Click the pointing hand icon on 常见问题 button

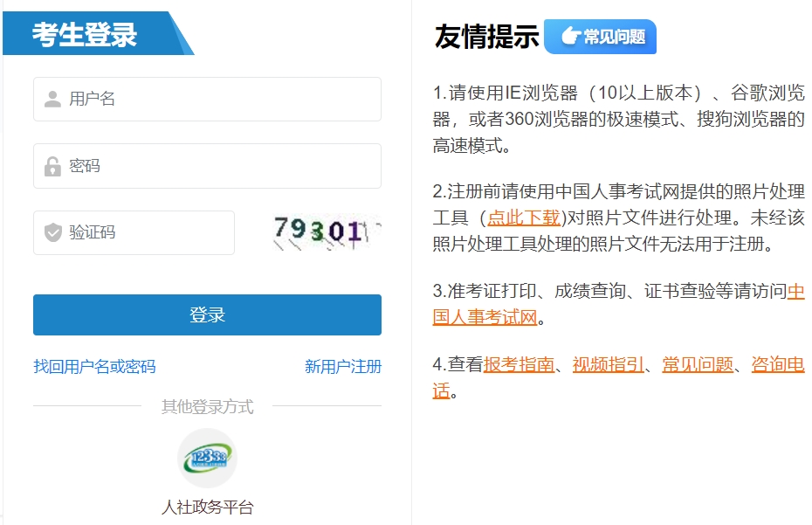[570, 37]
